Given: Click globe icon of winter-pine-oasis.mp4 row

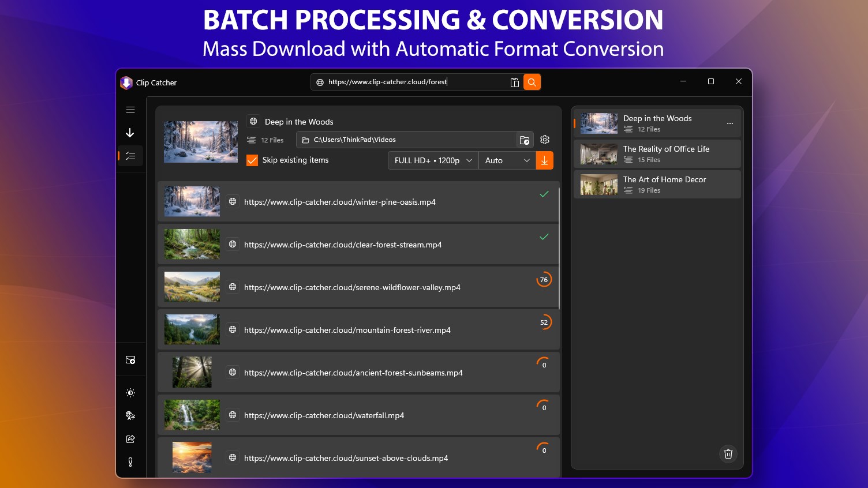Looking at the screenshot, I should 233,201.
